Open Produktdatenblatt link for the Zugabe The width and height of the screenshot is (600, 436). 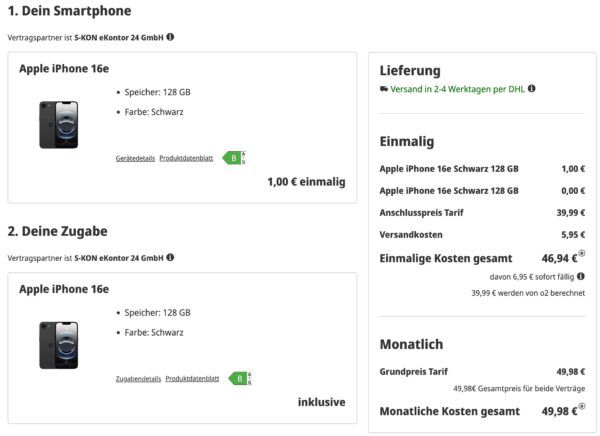point(192,379)
